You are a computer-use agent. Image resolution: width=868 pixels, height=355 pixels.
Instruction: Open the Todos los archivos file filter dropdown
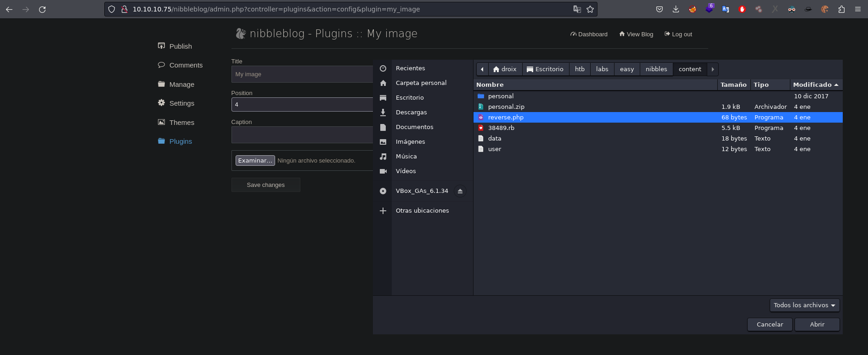pyautogui.click(x=804, y=305)
